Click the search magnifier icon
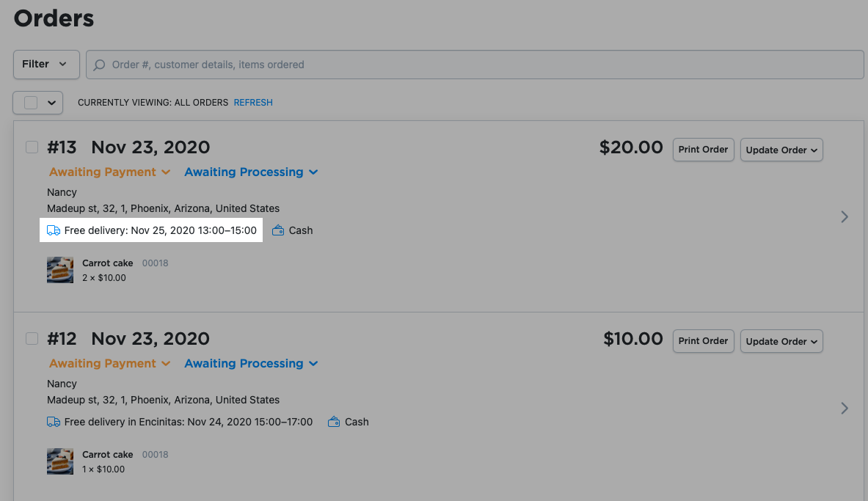The height and width of the screenshot is (501, 868). [x=100, y=65]
